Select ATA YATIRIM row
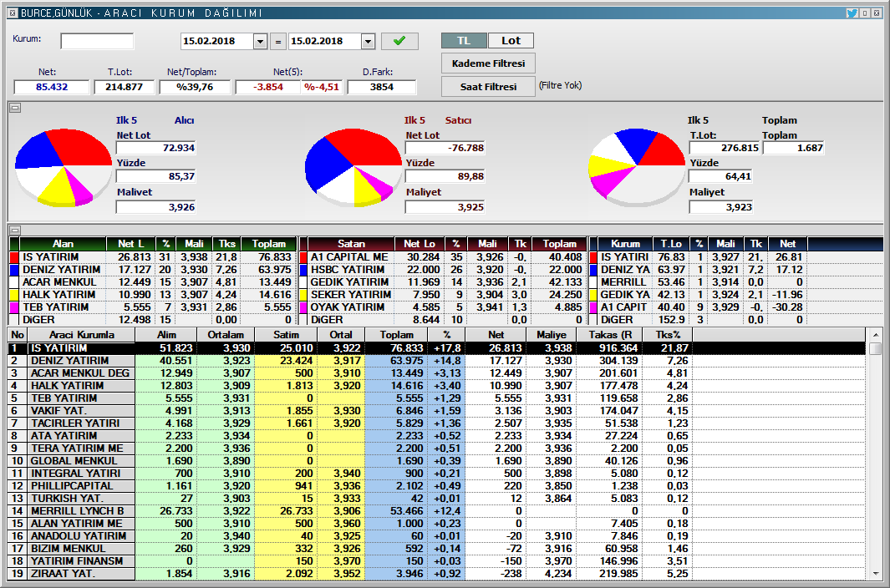The height and width of the screenshot is (588, 890). 436,435
